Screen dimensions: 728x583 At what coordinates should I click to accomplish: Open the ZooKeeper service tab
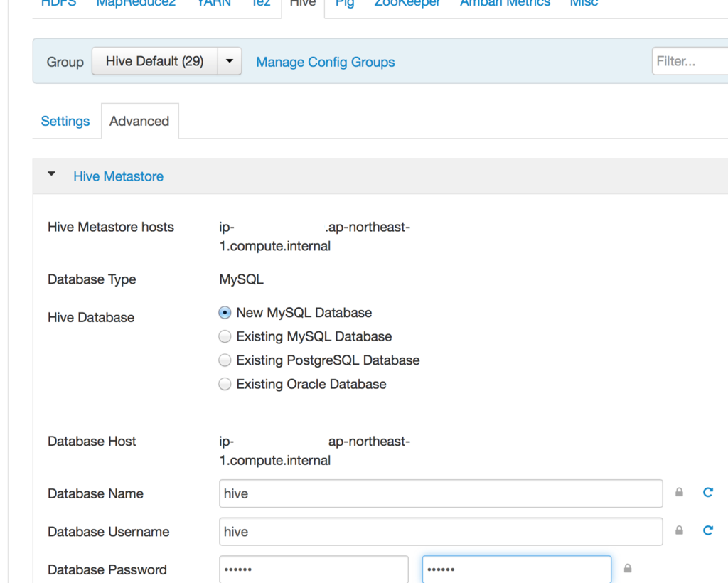click(x=407, y=3)
